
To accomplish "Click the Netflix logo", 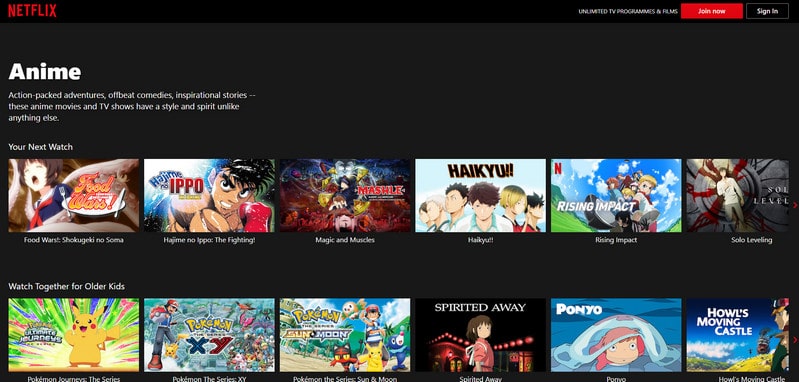I will coord(32,11).
